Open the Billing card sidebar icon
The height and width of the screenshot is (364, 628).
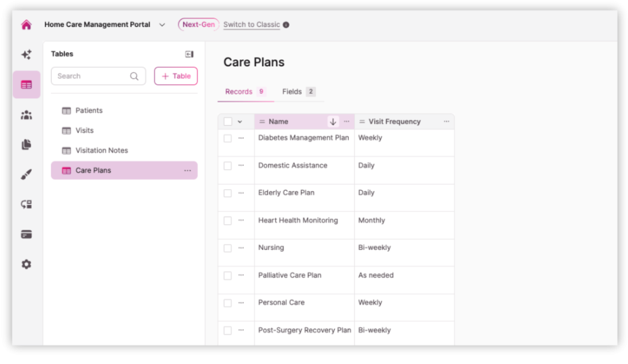tap(26, 235)
